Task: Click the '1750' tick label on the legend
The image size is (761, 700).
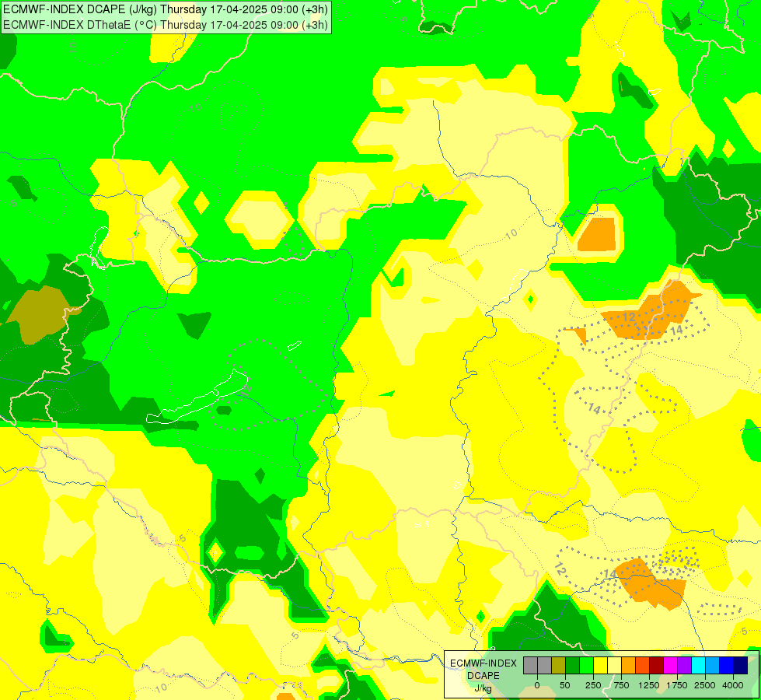Action: (x=677, y=685)
